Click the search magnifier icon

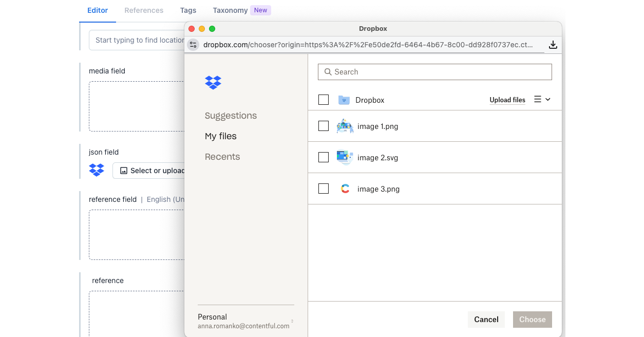click(x=328, y=72)
